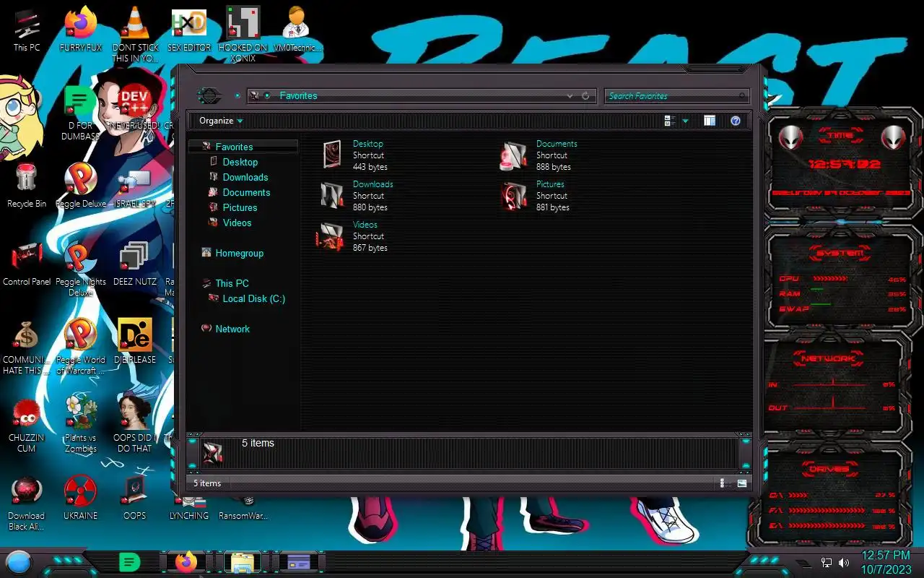This screenshot has height=578, width=924.
Task: Open the Organize dropdown menu
Action: 221,121
